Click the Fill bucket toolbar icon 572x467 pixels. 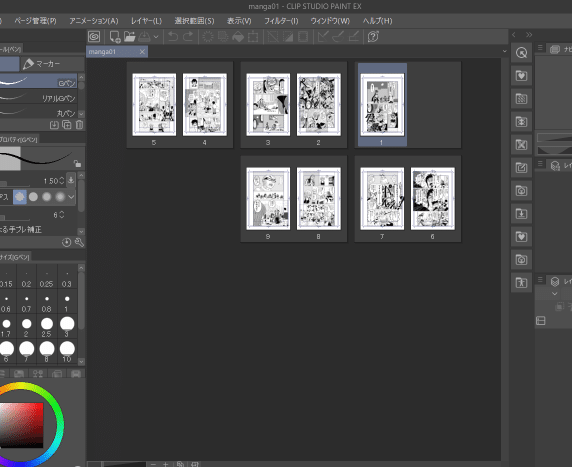pyautogui.click(x=238, y=37)
